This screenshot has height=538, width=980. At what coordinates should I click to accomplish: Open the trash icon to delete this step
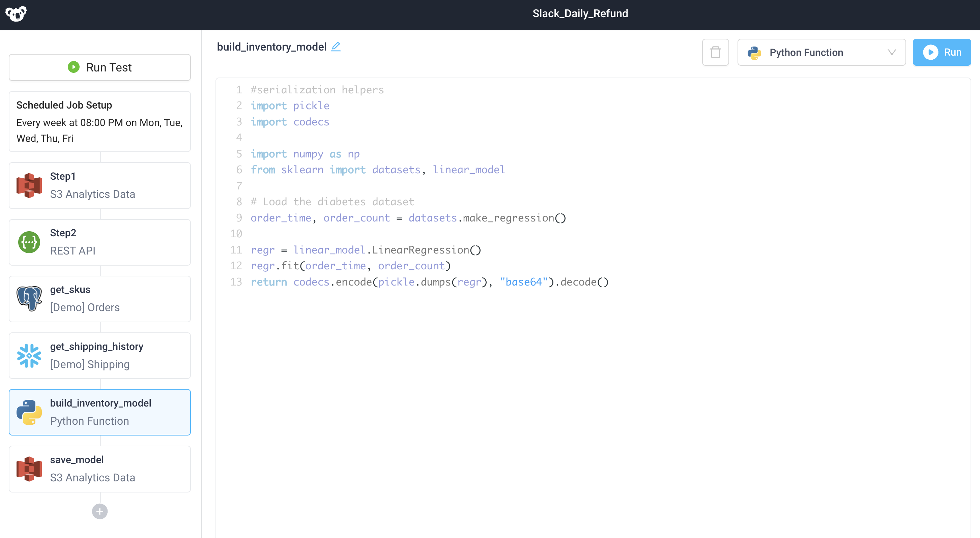pyautogui.click(x=716, y=52)
